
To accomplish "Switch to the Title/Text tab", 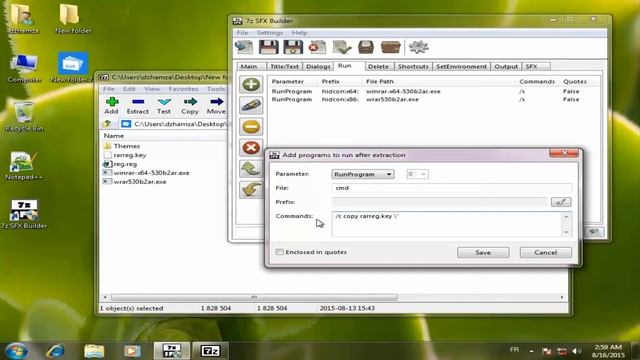I will [284, 66].
